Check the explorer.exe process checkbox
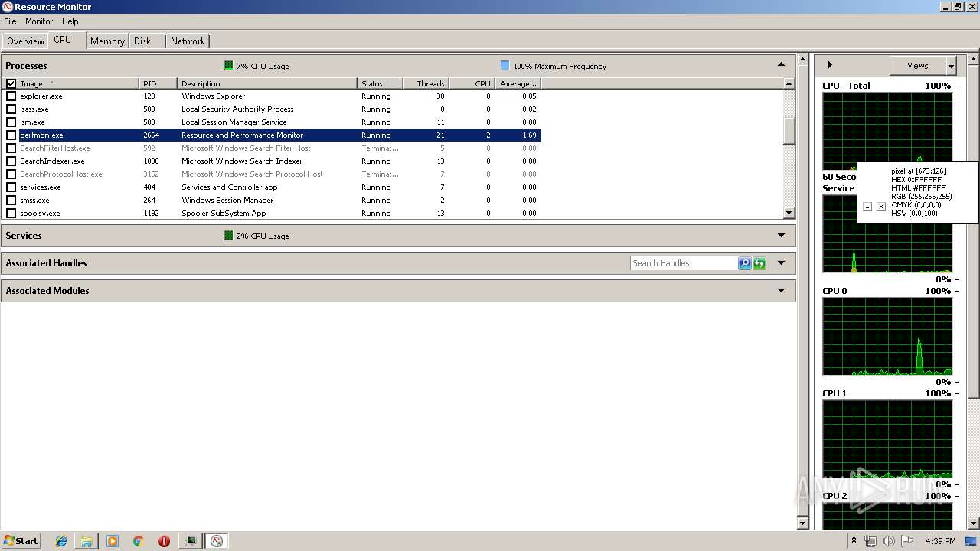Image resolution: width=980 pixels, height=551 pixels. [x=11, y=96]
